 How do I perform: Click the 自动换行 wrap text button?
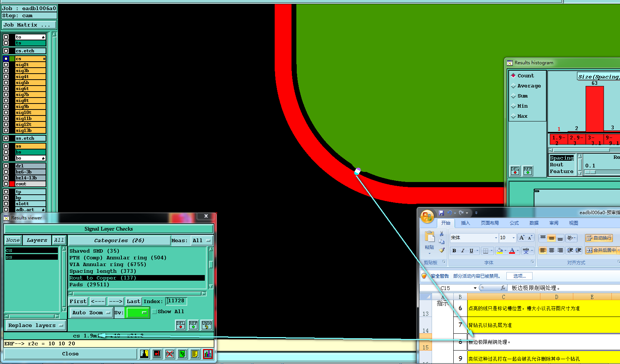click(599, 238)
